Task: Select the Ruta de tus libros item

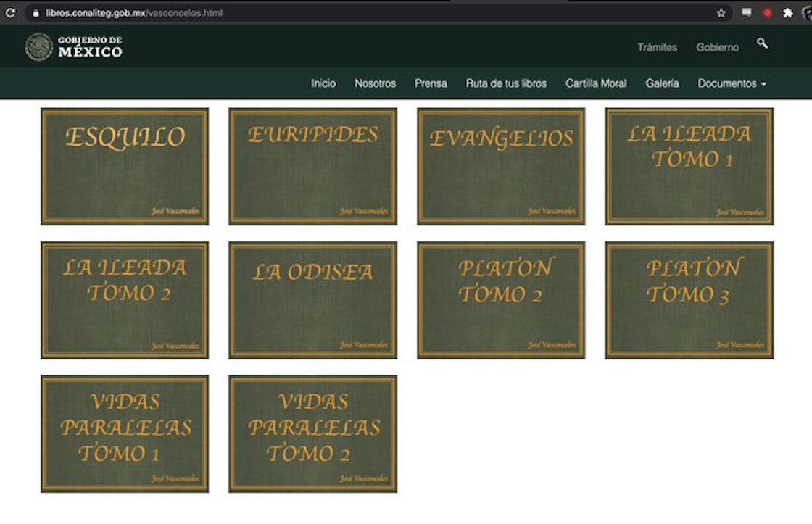Action: pos(506,83)
